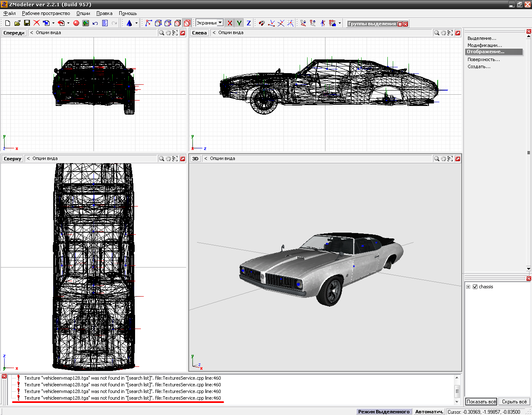Expand the chassis tree node

click(x=468, y=287)
